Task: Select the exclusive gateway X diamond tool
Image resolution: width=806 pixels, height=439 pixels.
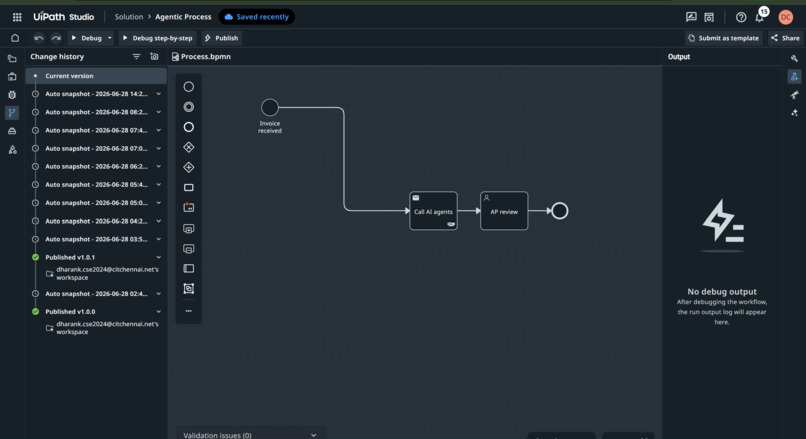Action: [x=189, y=147]
